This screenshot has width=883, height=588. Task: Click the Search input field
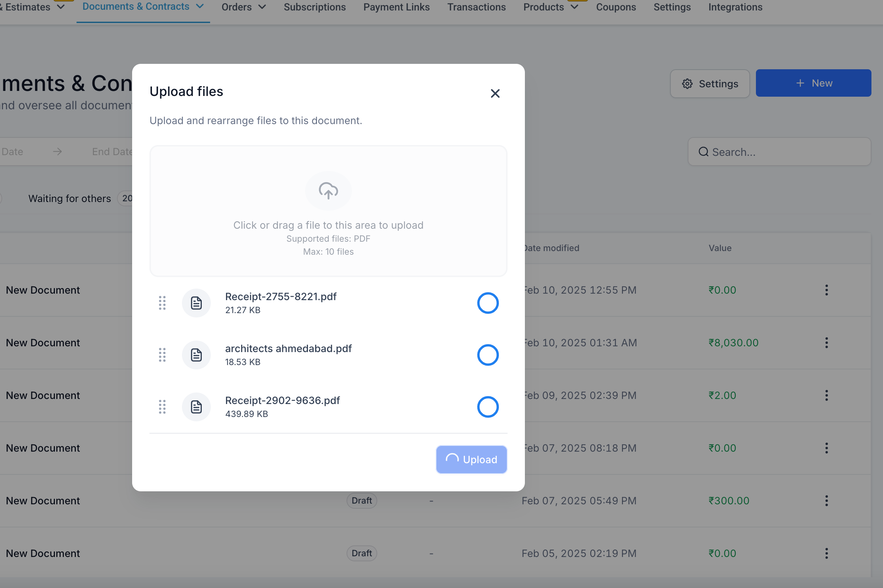tap(779, 152)
